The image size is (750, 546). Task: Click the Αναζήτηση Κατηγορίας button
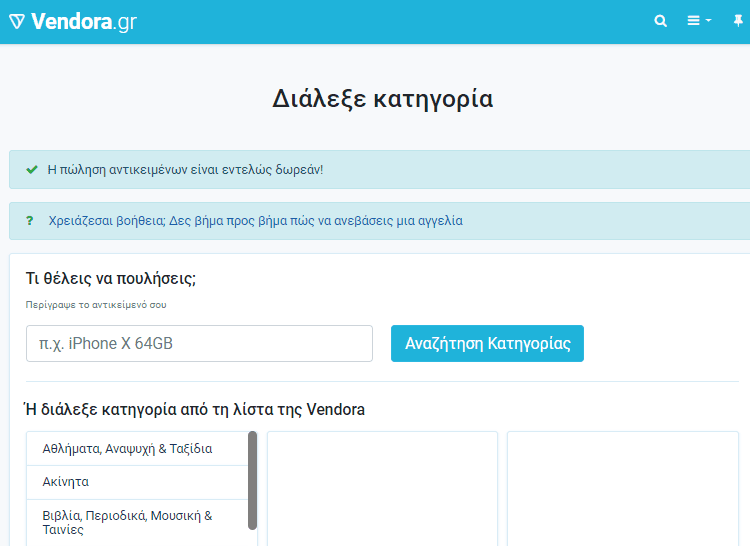coord(487,343)
